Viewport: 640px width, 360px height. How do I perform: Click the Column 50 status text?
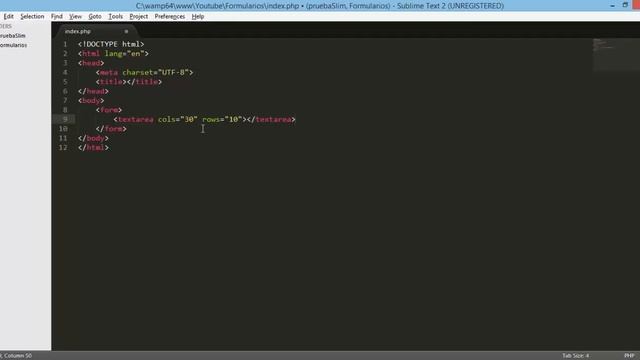pos(18,356)
